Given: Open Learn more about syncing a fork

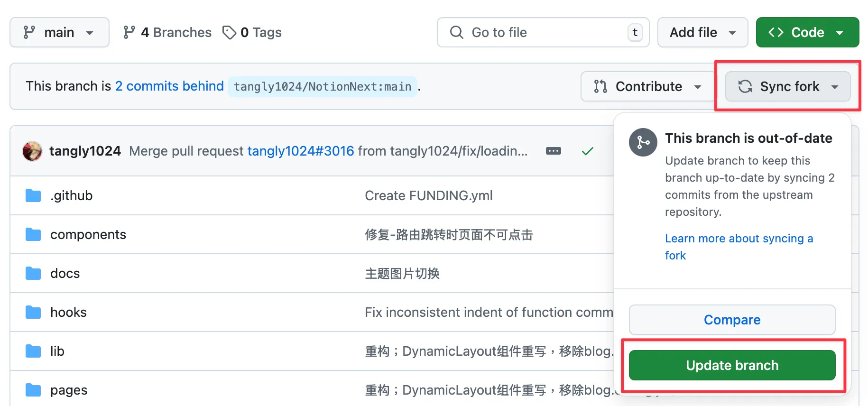Looking at the screenshot, I should click(x=739, y=247).
